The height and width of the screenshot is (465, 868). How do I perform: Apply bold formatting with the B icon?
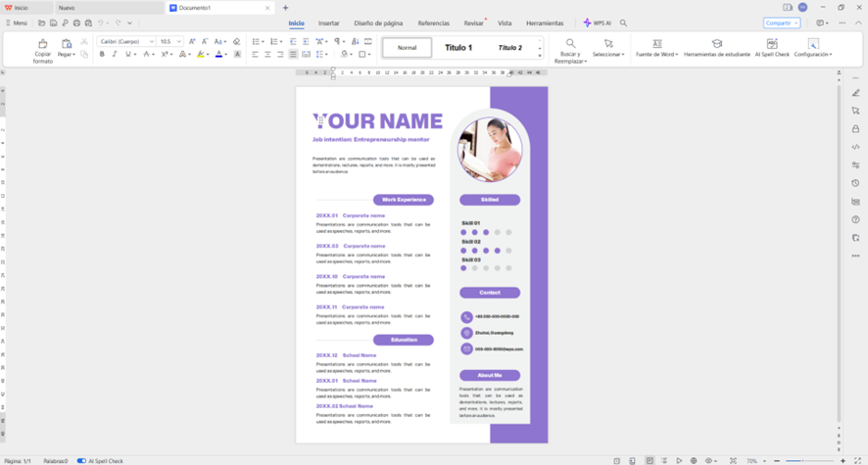(x=102, y=55)
